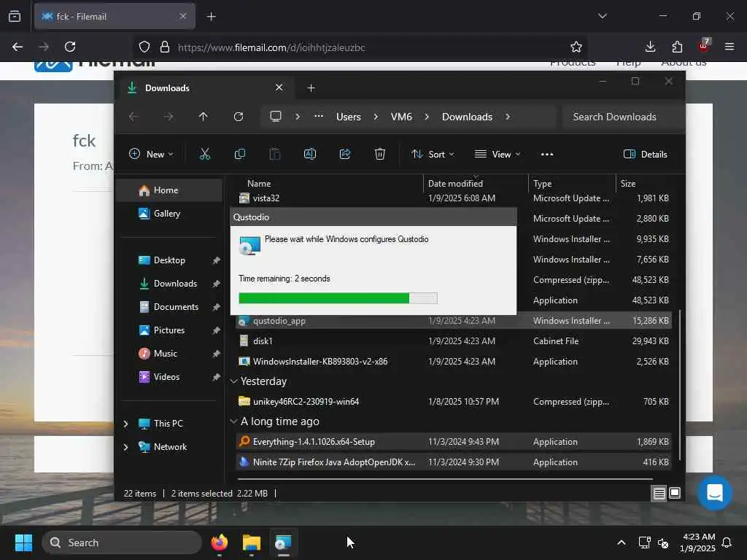Expand the This PC tree node

click(125, 424)
